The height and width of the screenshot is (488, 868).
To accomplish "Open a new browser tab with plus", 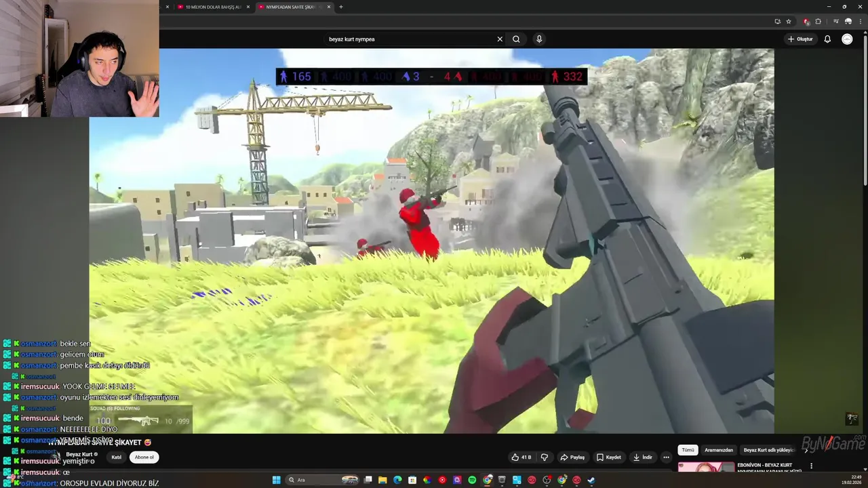I will pyautogui.click(x=340, y=7).
